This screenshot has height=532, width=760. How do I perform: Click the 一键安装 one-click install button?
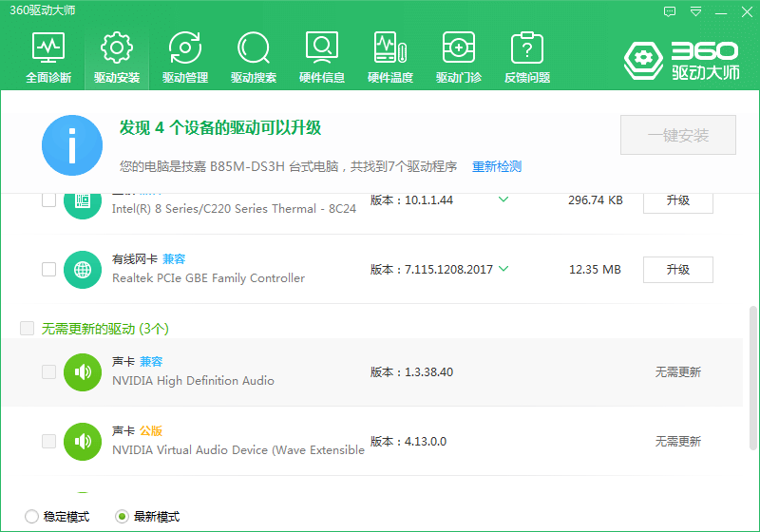(678, 136)
